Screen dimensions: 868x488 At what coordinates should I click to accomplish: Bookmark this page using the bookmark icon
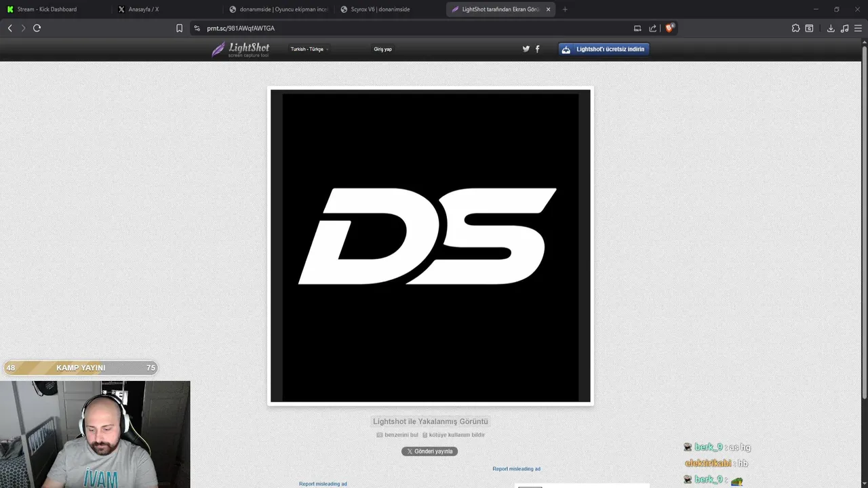(x=179, y=28)
